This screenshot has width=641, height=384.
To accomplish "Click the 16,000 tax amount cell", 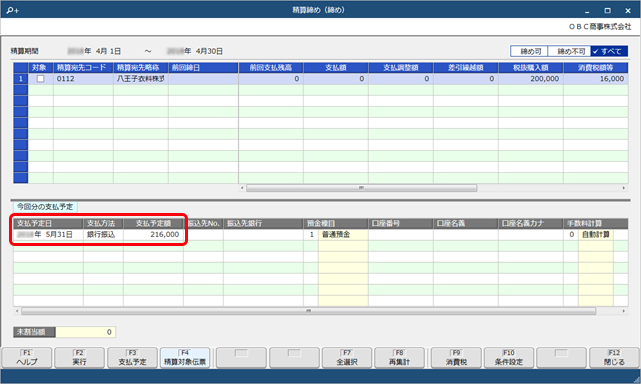I will pos(596,79).
